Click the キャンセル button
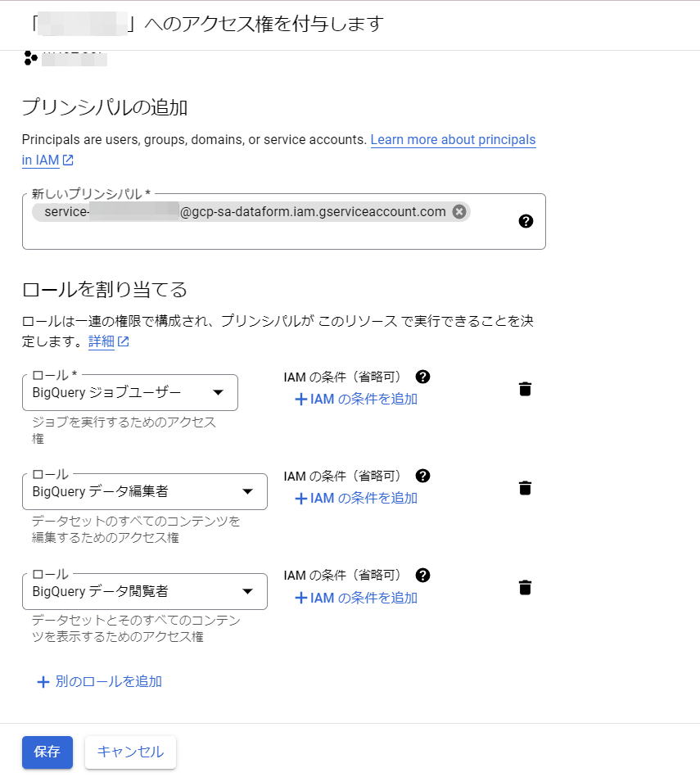 pos(130,752)
